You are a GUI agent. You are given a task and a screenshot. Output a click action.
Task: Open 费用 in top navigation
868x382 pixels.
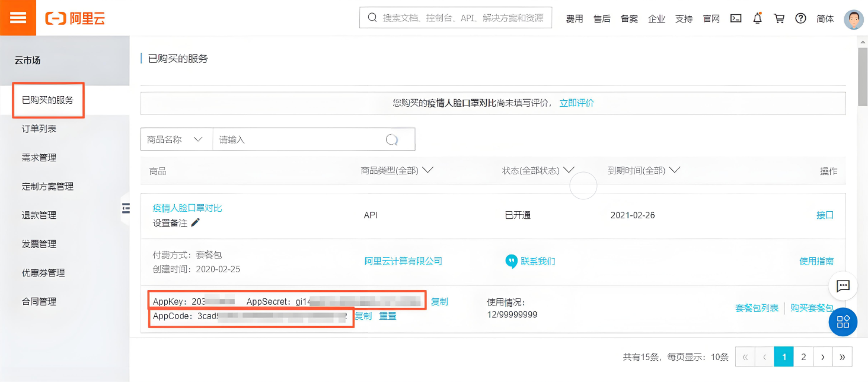[x=575, y=18]
